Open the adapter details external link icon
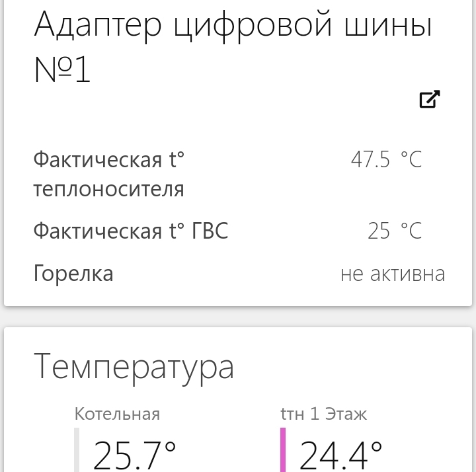Screen dimensions: 476x472 [430, 99]
